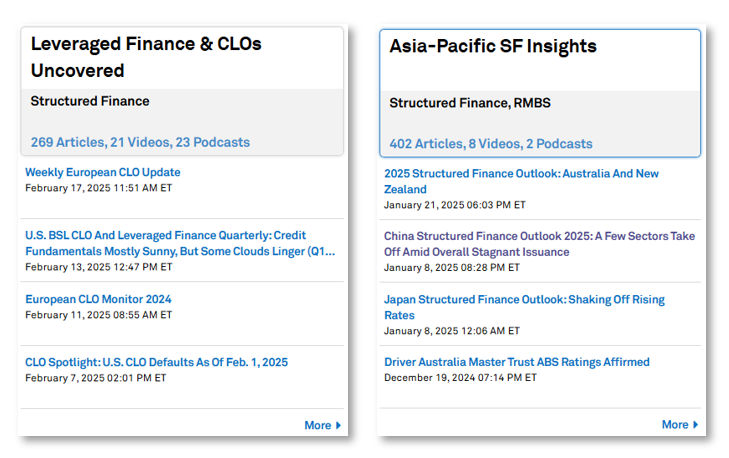Open U.S. BSL CLO Leveraged Finance Quarterly article

tap(180, 243)
